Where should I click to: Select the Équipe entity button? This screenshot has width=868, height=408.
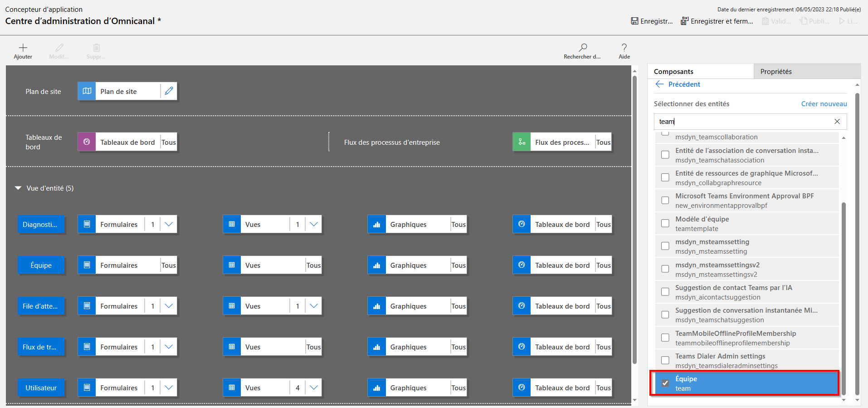41,265
